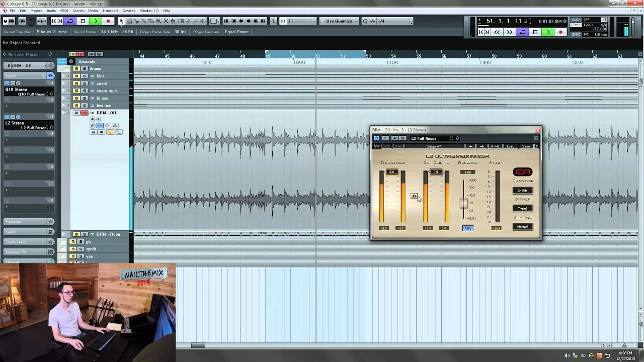This screenshot has height=362, width=644.
Task: Open the Edit menu
Action: point(23,11)
